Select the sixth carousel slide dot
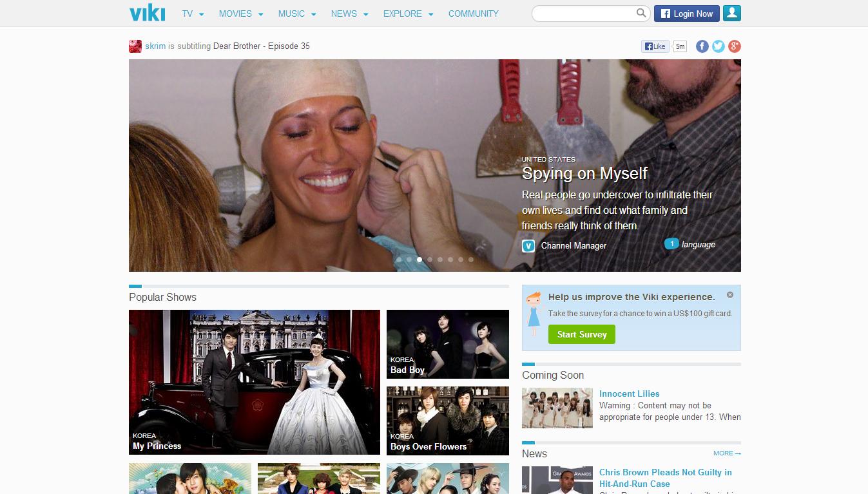 [x=450, y=260]
